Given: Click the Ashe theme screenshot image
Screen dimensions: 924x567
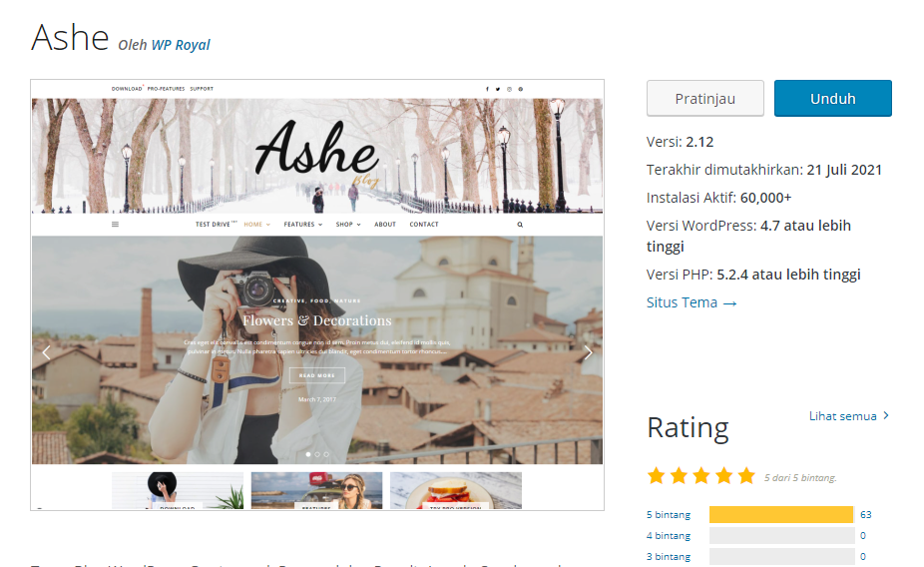Looking at the screenshot, I should point(317,294).
